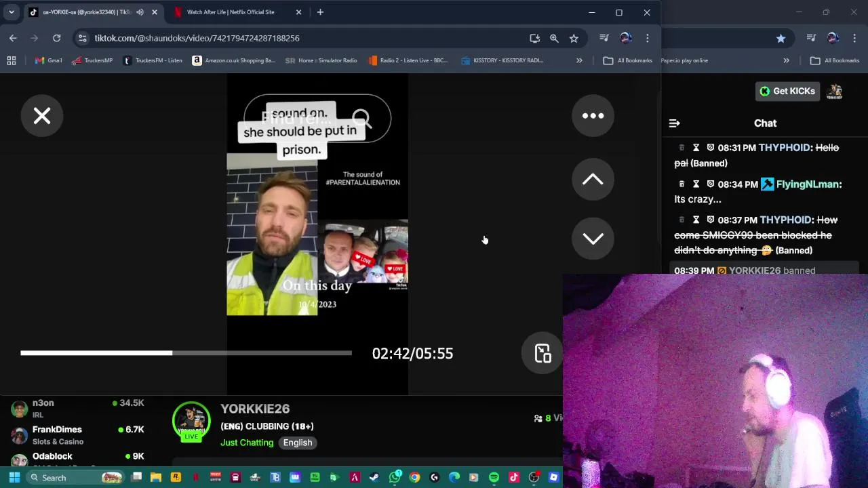This screenshot has width=868, height=488.
Task: Open the Kick user avatar beside Get KICKs
Action: coord(835,91)
